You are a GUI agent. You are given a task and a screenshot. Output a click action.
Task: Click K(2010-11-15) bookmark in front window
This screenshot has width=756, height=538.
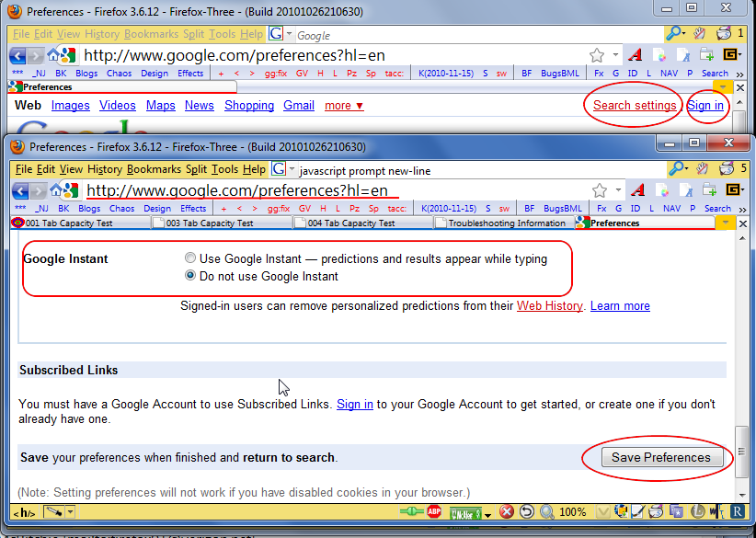(449, 209)
